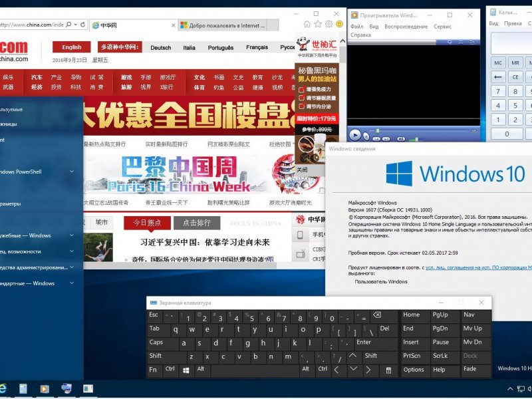Image resolution: width=532 pixels, height=399 pixels.
Task: Expand Стандартные — Windows group
Action: [72, 283]
